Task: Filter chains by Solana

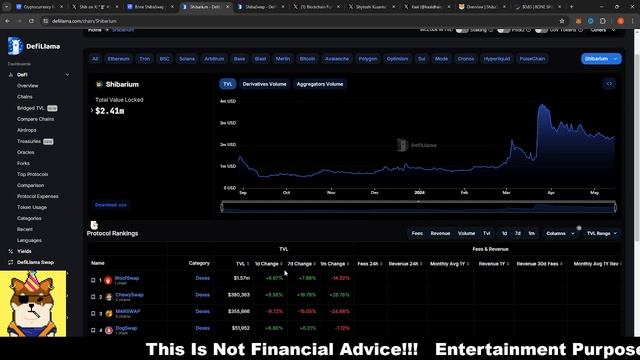Action: pyautogui.click(x=187, y=59)
